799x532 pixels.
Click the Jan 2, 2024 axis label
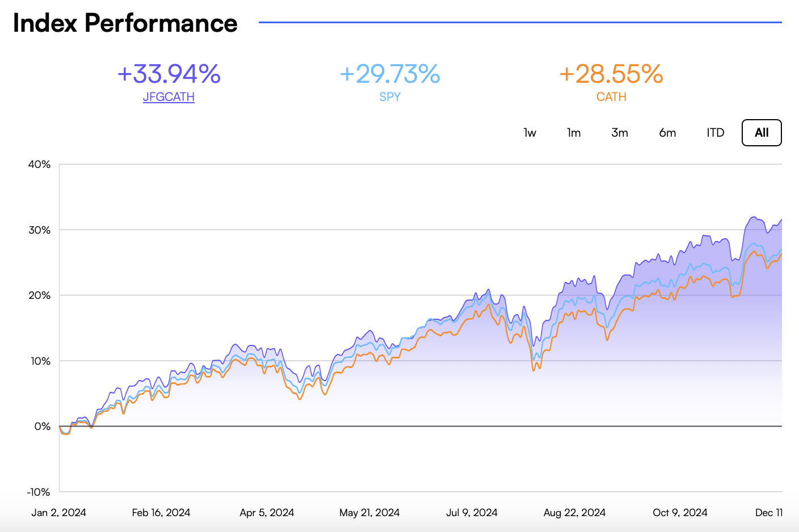58,512
